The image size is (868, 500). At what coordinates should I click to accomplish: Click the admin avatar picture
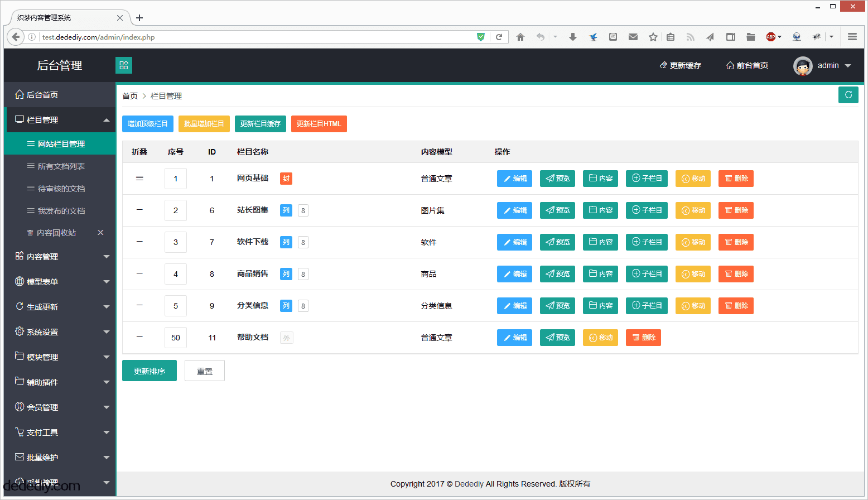coord(803,66)
